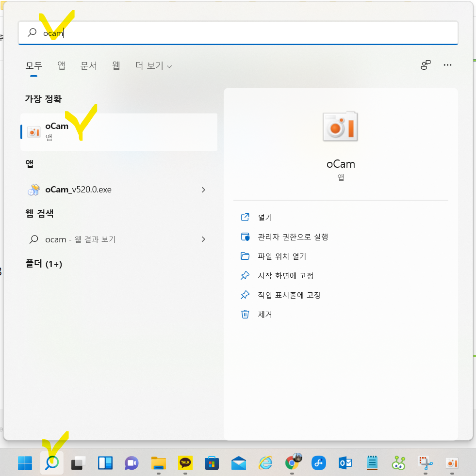The height and width of the screenshot is (476, 476).
Task: Open the Mail app on the taskbar
Action: tap(239, 463)
